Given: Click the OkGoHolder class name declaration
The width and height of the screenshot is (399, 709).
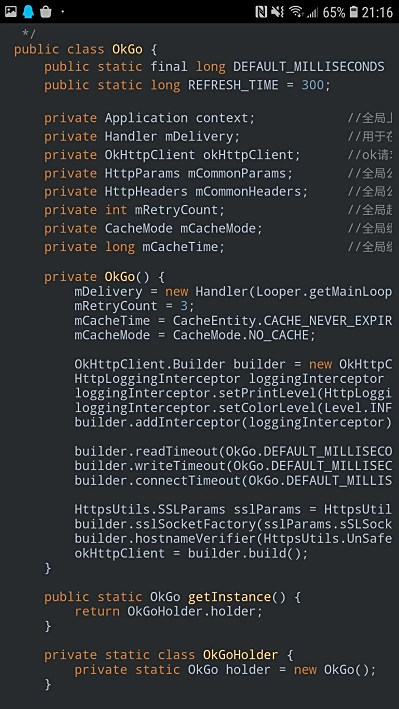Looking at the screenshot, I should point(241,655).
